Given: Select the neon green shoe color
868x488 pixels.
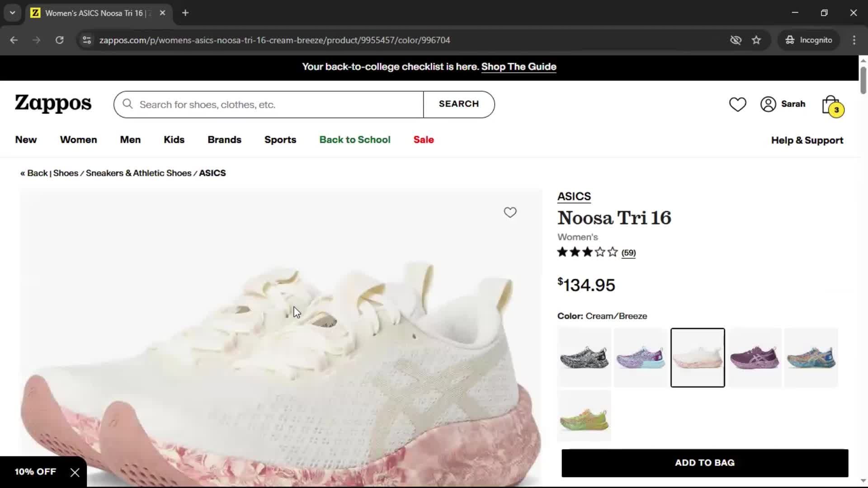Looking at the screenshot, I should [584, 416].
